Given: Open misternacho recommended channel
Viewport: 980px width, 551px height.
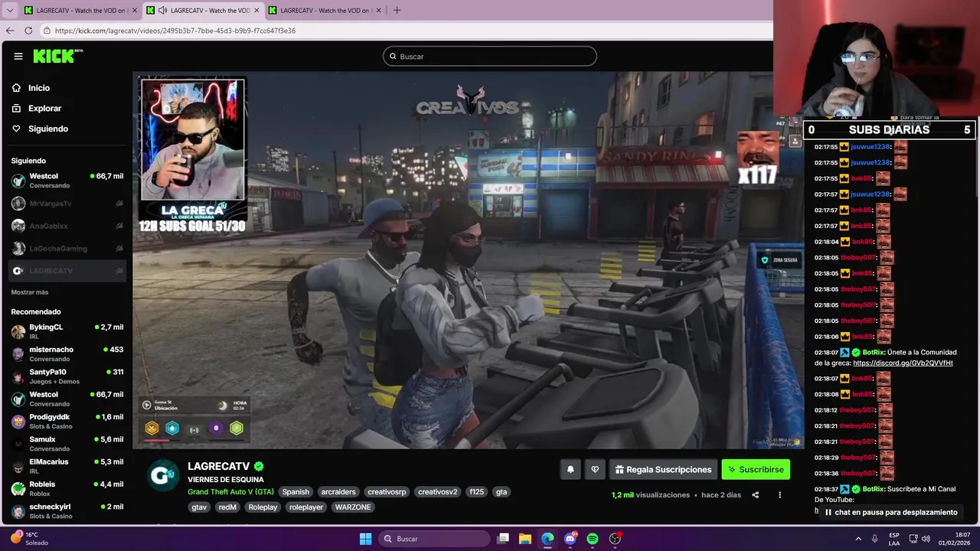Looking at the screenshot, I should pos(67,354).
